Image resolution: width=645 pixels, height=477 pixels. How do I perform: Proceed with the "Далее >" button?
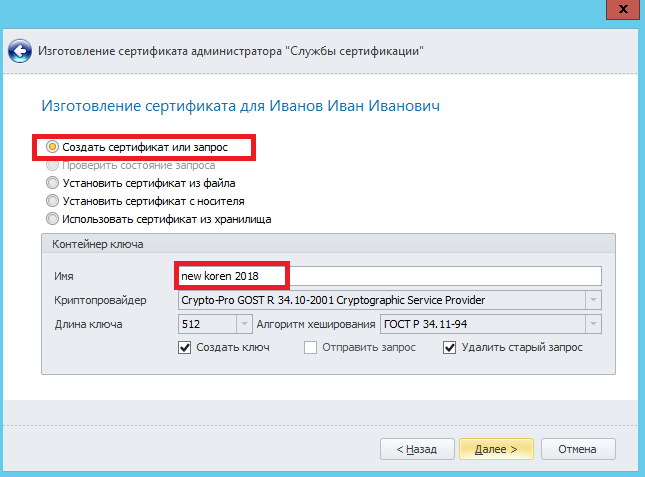496,449
